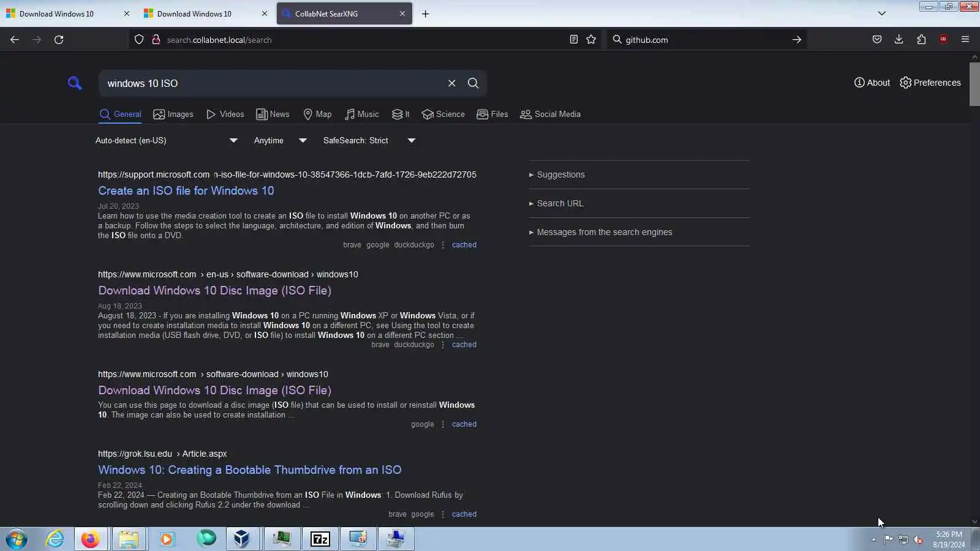Open the list all tabs dropdown
The width and height of the screenshot is (980, 551).
(x=882, y=13)
